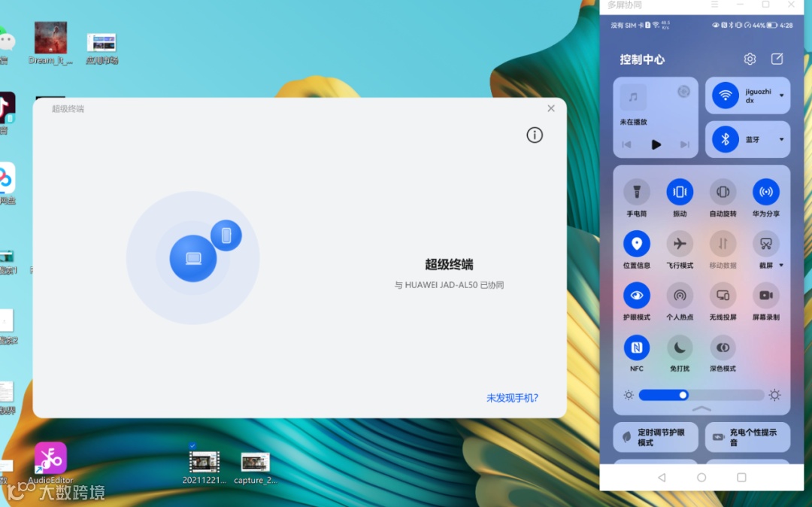Toggle airplane mode 飞行模式
Screen dimensions: 812x507
[x=680, y=244]
